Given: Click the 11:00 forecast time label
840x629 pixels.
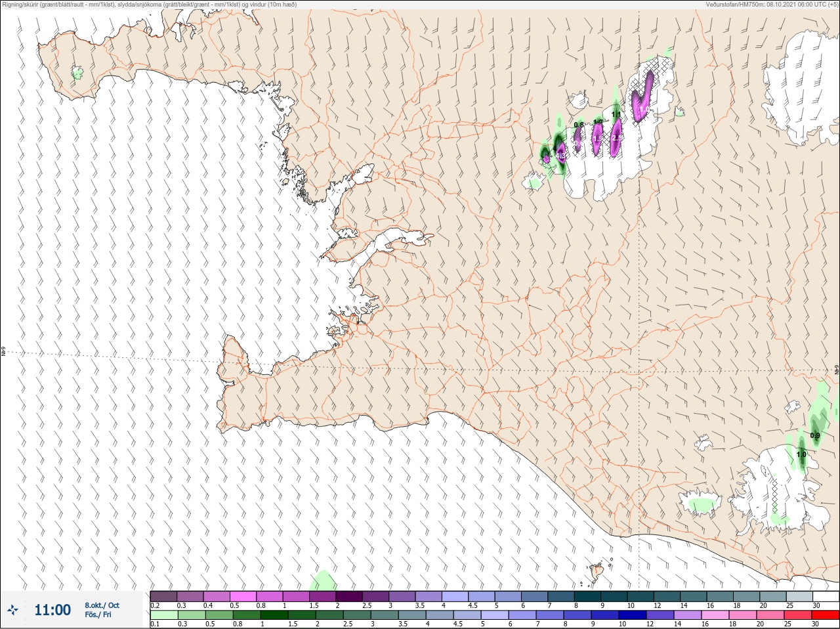Looking at the screenshot, I should pyautogui.click(x=52, y=610).
